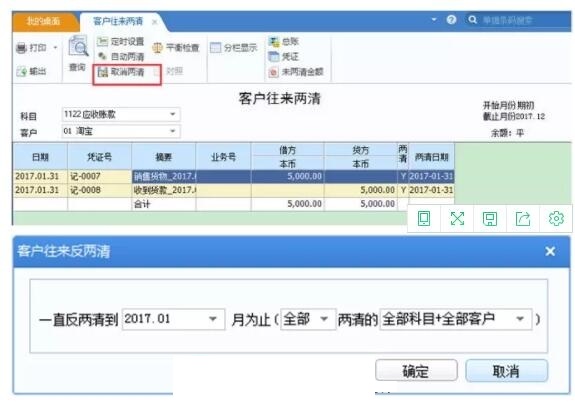Click the 销售货物 summary cell
575x405 pixels.
pyautogui.click(x=164, y=176)
